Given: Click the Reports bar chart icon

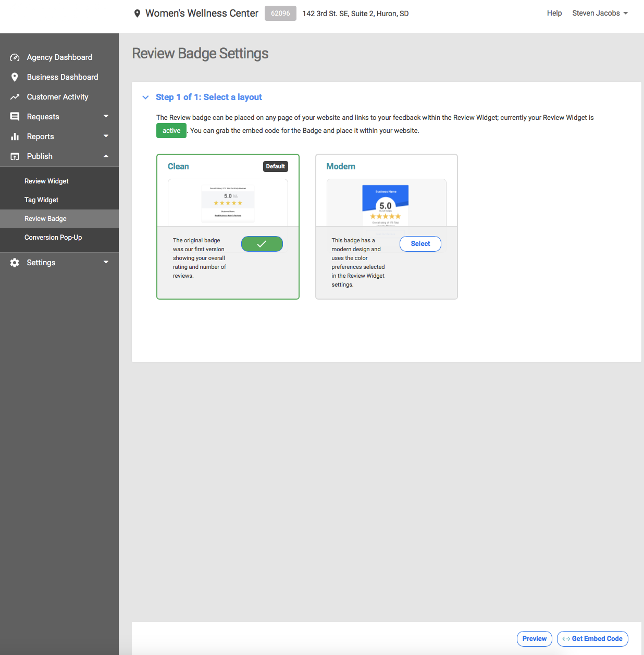Looking at the screenshot, I should pos(15,137).
